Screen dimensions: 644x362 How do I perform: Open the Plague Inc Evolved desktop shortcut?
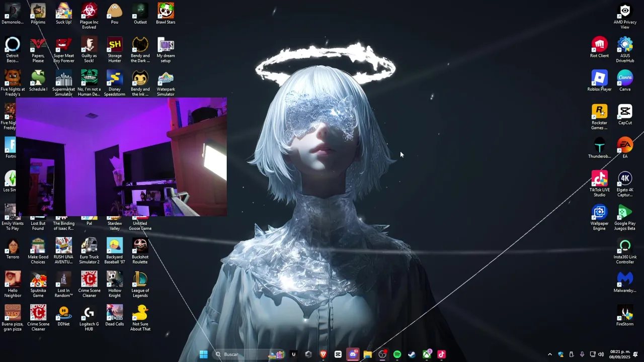(89, 16)
